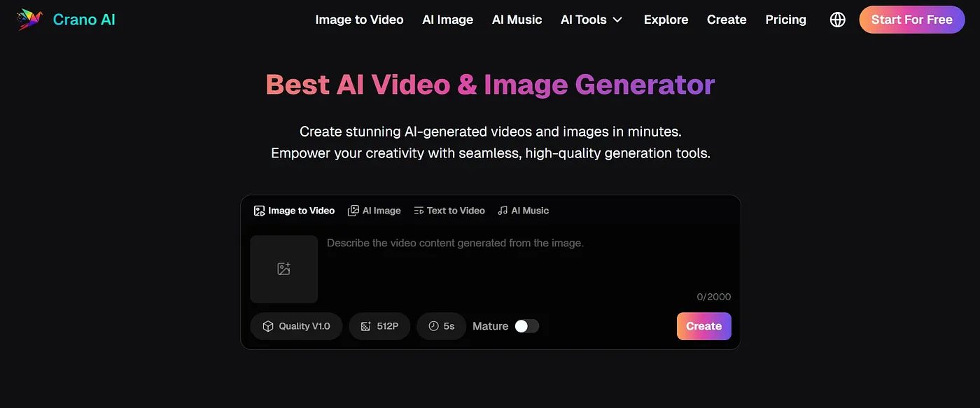Screen dimensions: 980x408
Task: Open Image to Video nav link
Action: pos(359,20)
